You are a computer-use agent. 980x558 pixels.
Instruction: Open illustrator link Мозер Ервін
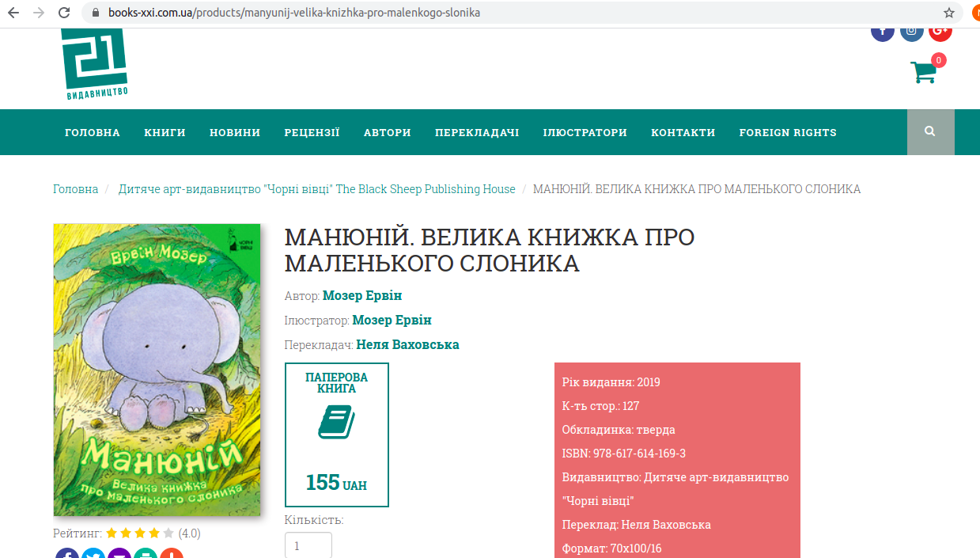392,321
